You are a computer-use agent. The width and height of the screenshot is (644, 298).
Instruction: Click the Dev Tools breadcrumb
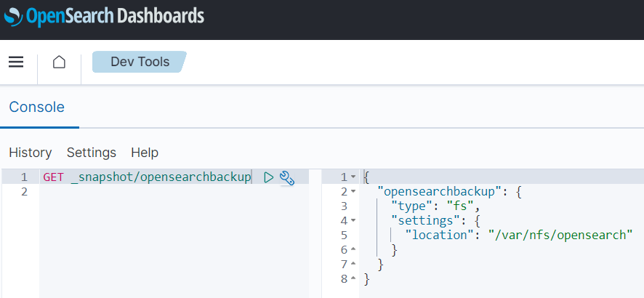[140, 62]
